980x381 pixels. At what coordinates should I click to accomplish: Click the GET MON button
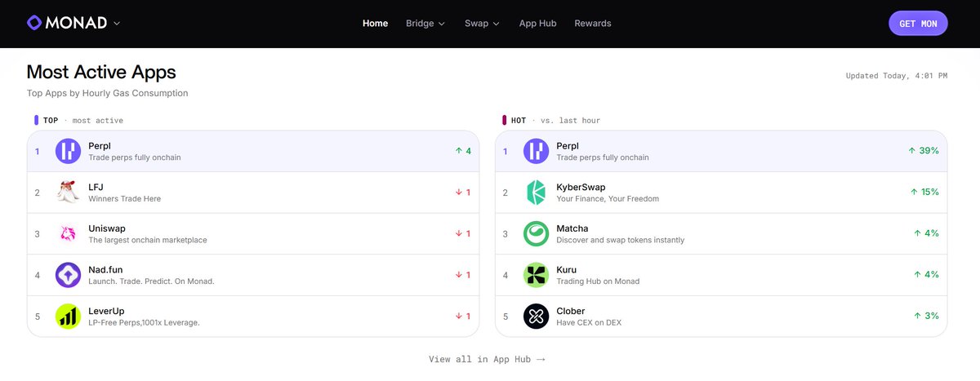coord(918,24)
